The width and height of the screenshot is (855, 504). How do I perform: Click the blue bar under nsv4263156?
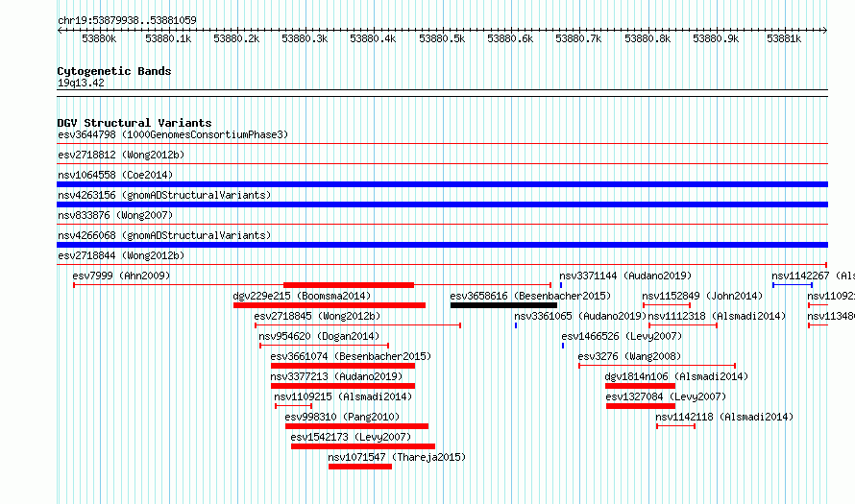coord(442,204)
